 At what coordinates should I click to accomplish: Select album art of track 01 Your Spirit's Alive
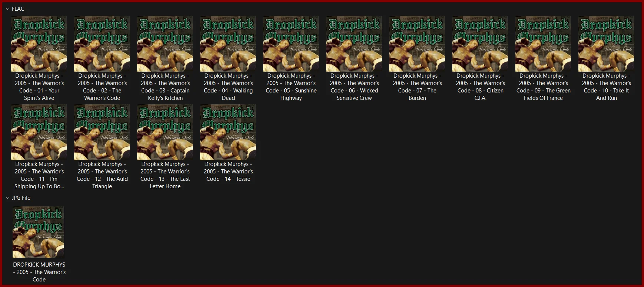click(39, 44)
